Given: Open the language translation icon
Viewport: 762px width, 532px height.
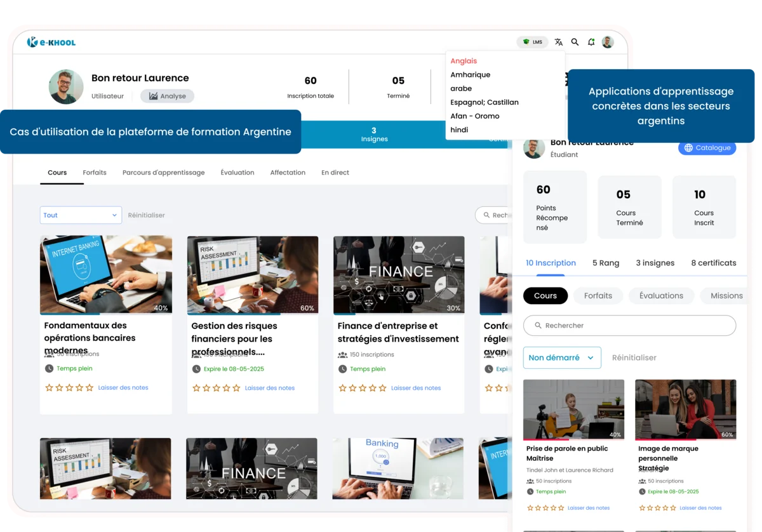Looking at the screenshot, I should pos(558,42).
